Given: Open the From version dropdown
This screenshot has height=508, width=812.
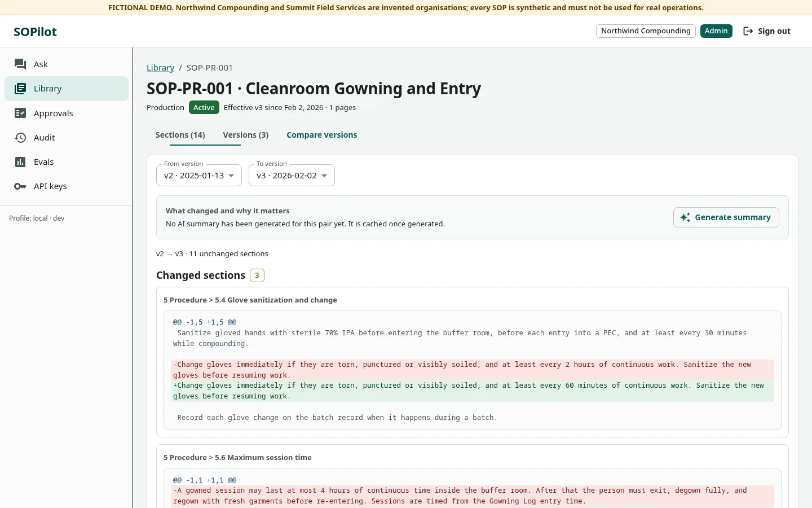Looking at the screenshot, I should coord(199,175).
